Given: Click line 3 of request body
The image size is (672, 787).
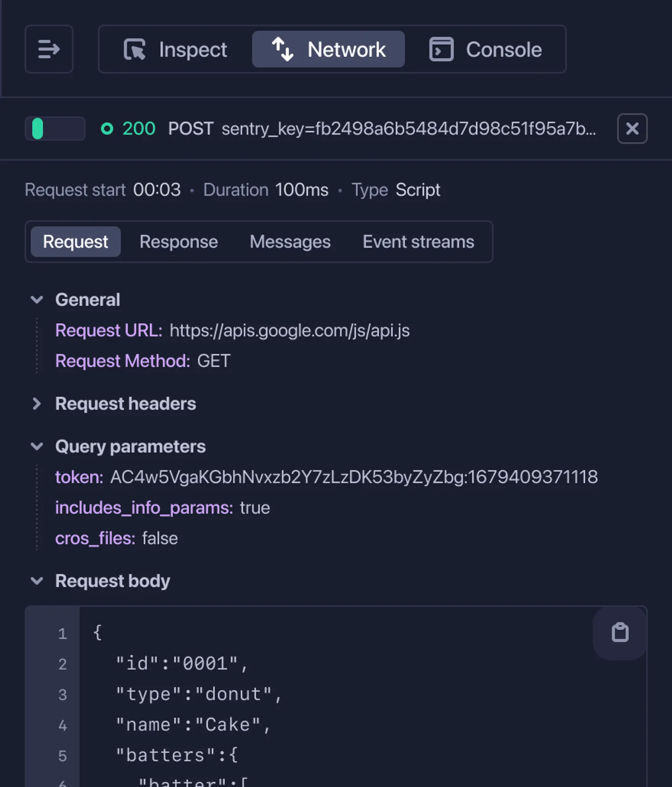Looking at the screenshot, I should click(x=199, y=694).
